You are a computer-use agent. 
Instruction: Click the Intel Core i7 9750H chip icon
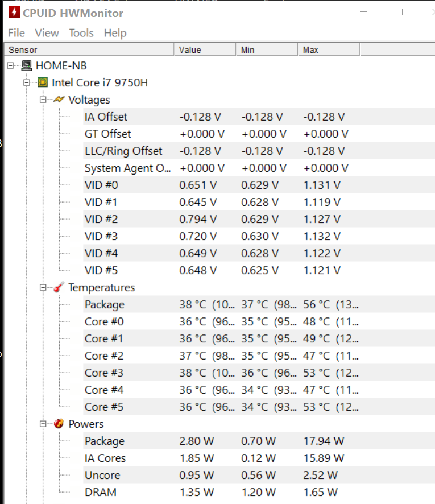(x=43, y=82)
